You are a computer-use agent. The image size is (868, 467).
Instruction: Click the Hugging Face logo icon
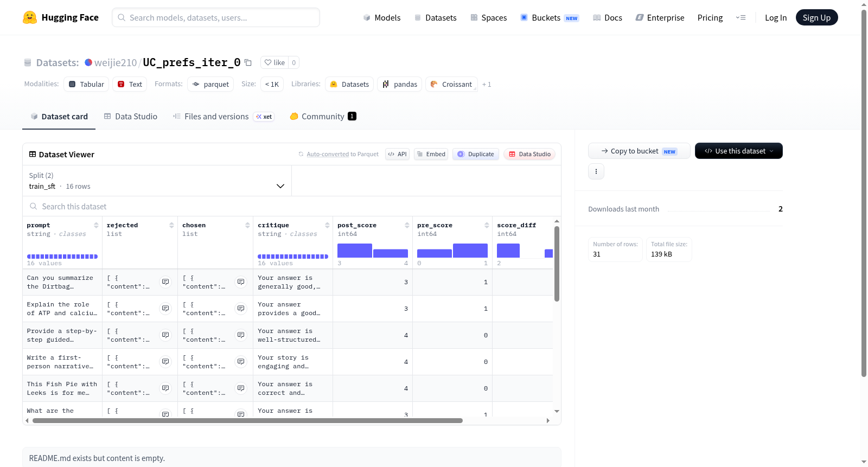pos(30,17)
